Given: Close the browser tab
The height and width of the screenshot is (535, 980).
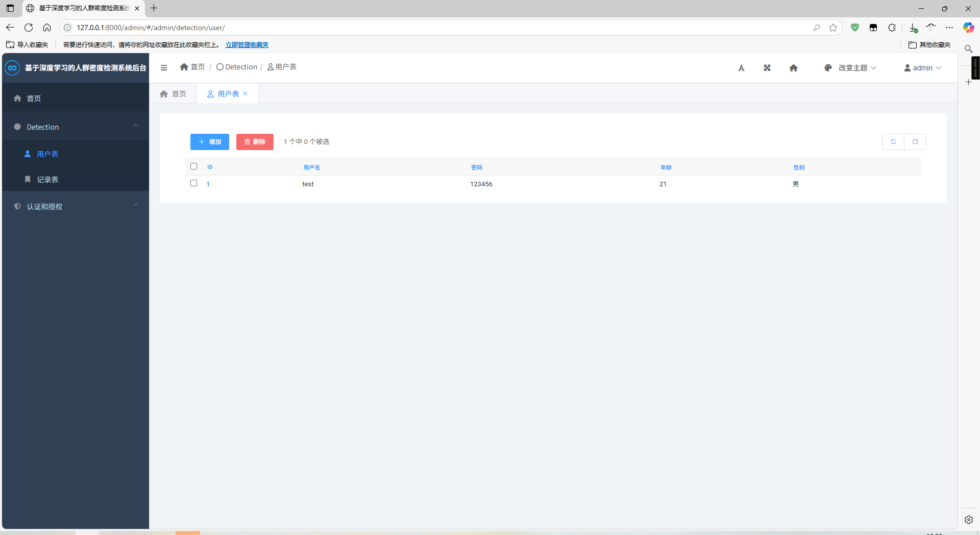Looking at the screenshot, I should click(x=137, y=8).
